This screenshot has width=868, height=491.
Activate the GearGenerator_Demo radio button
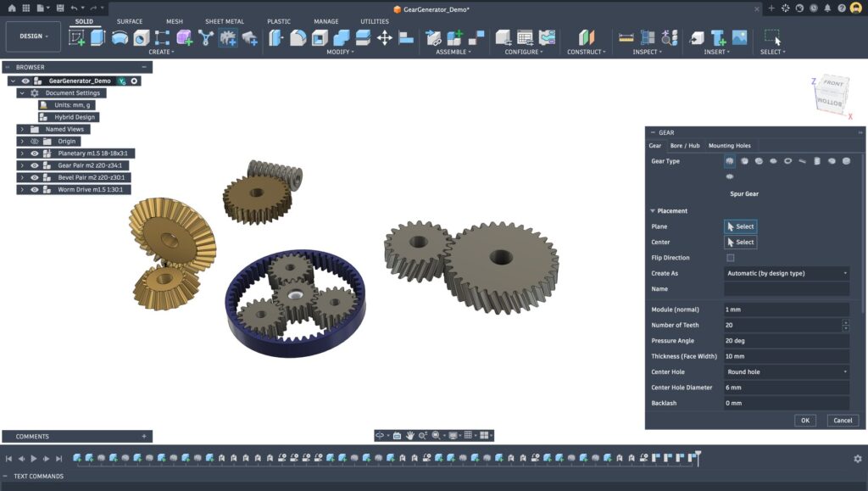134,81
